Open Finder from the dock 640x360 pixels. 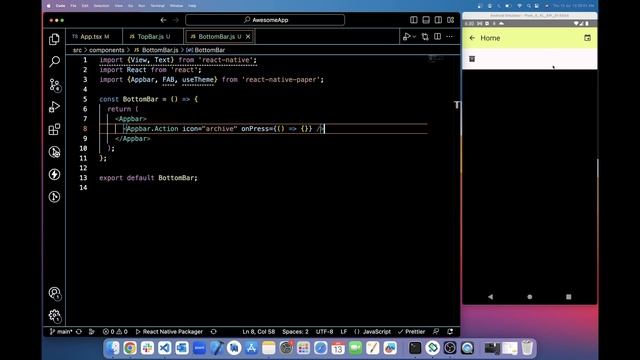(x=113, y=348)
